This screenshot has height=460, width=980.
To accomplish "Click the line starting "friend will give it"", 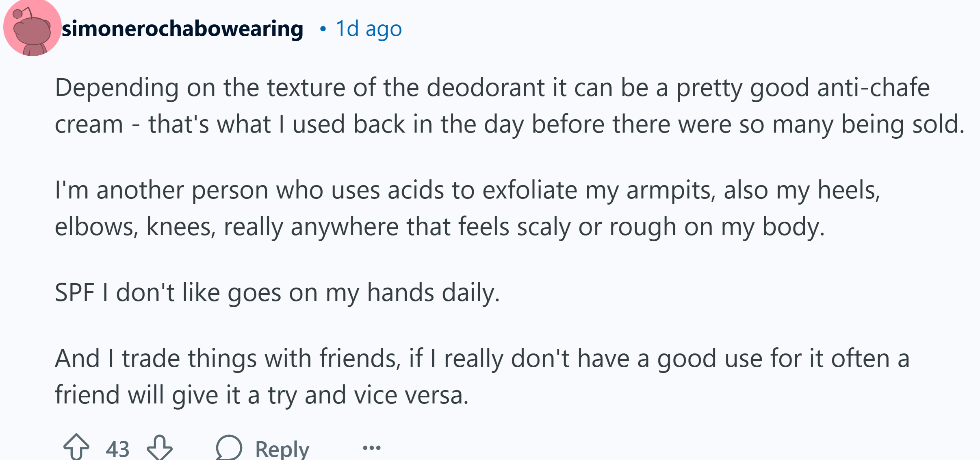I will click(x=262, y=395).
